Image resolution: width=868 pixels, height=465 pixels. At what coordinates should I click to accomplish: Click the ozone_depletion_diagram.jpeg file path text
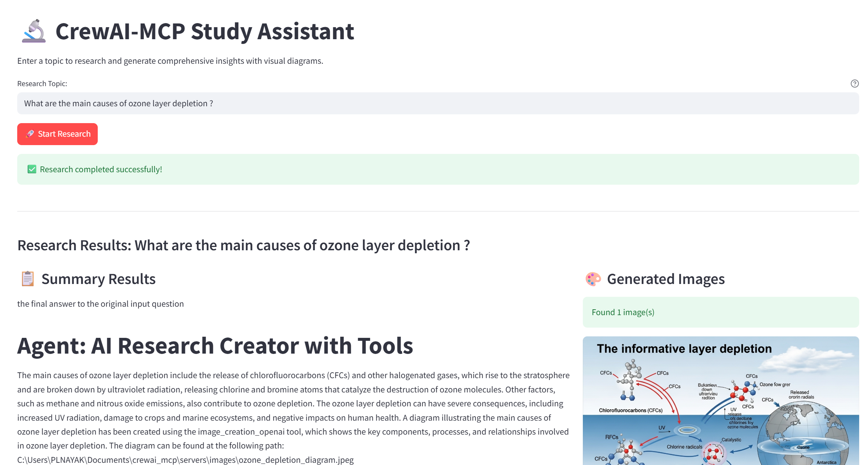click(185, 460)
